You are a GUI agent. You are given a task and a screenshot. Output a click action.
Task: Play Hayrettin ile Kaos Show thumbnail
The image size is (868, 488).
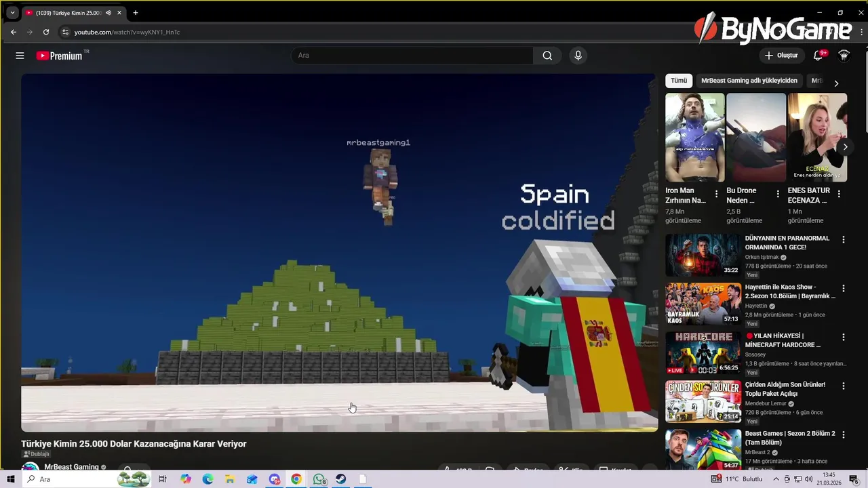(703, 304)
